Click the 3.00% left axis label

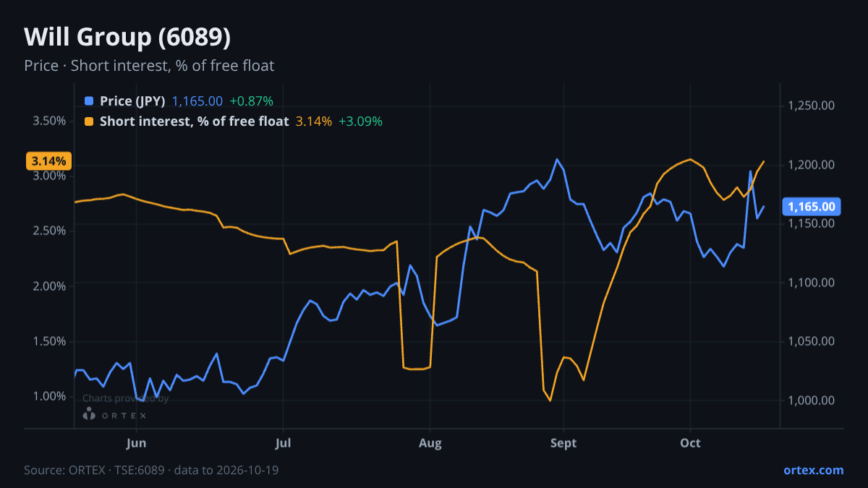coord(49,176)
